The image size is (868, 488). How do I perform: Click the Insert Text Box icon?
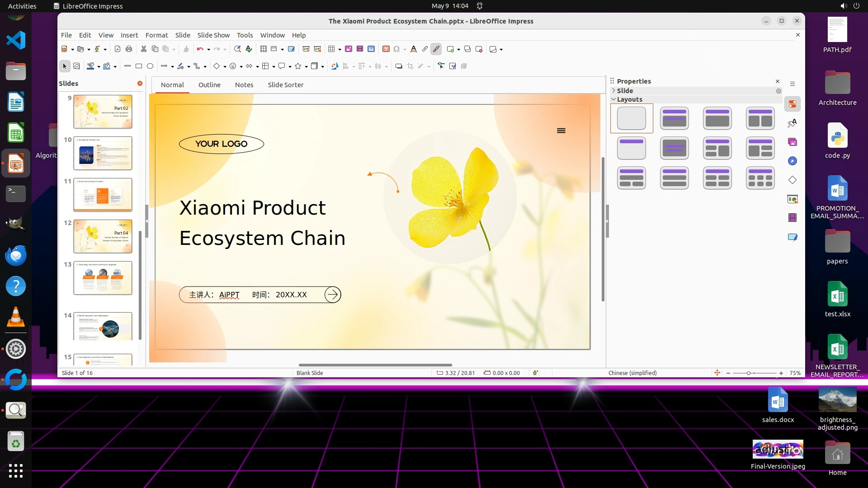point(386,49)
